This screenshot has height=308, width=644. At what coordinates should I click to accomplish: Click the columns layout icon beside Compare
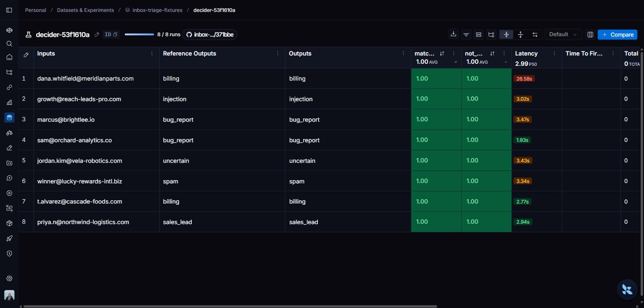point(590,35)
